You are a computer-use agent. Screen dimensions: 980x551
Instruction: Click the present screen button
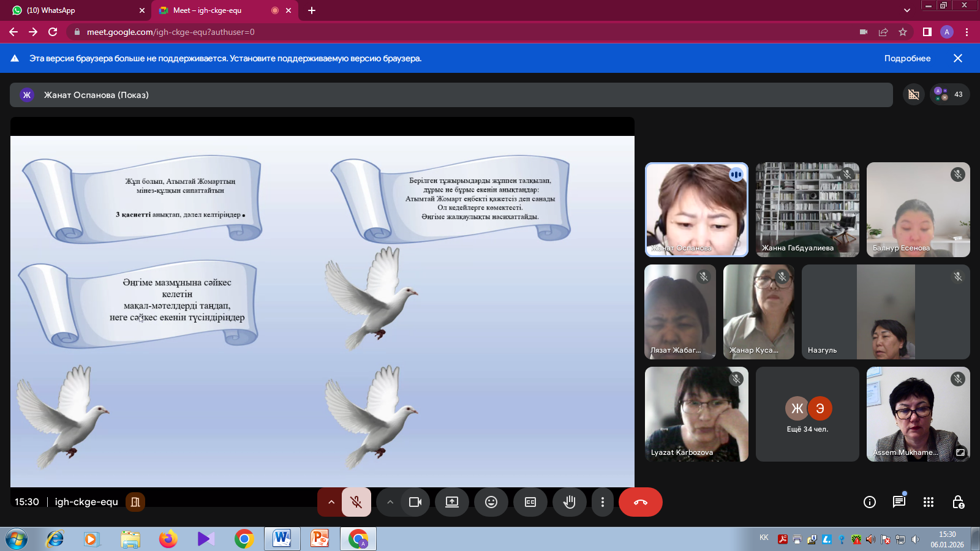452,502
